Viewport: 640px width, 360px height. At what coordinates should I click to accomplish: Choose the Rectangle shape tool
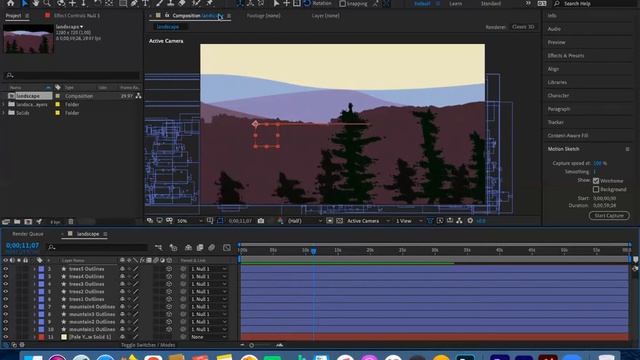point(122,3)
